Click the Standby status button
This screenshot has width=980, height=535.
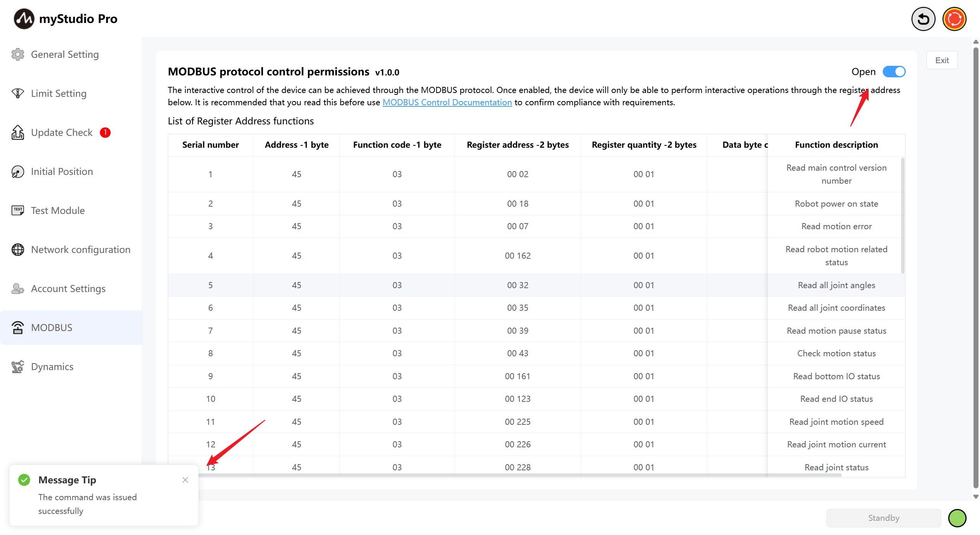coord(884,518)
